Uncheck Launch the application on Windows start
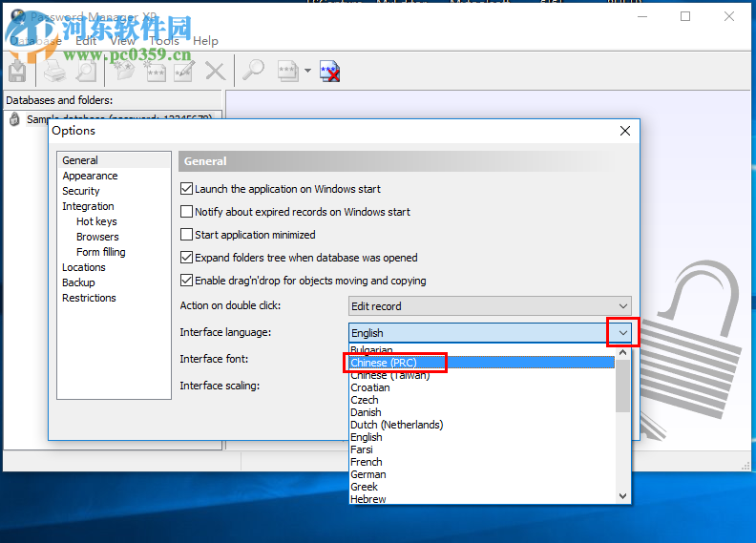This screenshot has width=756, height=543. (x=186, y=188)
